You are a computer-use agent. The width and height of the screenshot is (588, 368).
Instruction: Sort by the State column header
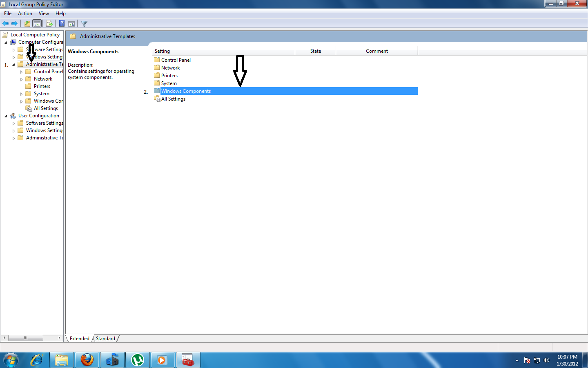click(316, 51)
